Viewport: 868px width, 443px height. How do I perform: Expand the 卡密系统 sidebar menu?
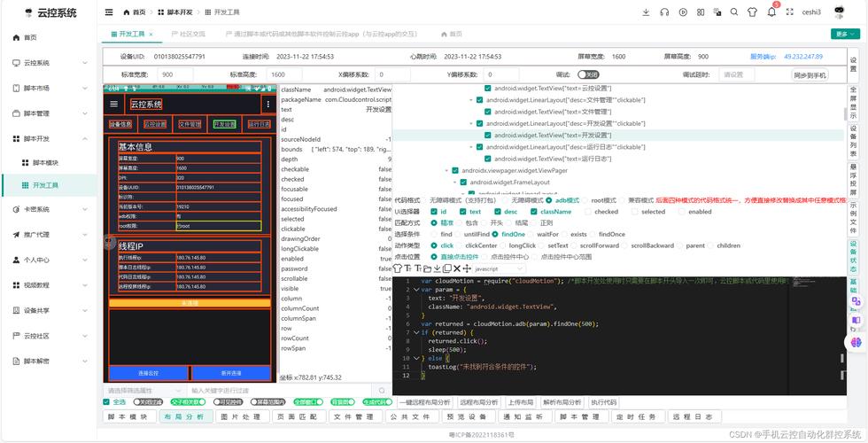[x=49, y=209]
